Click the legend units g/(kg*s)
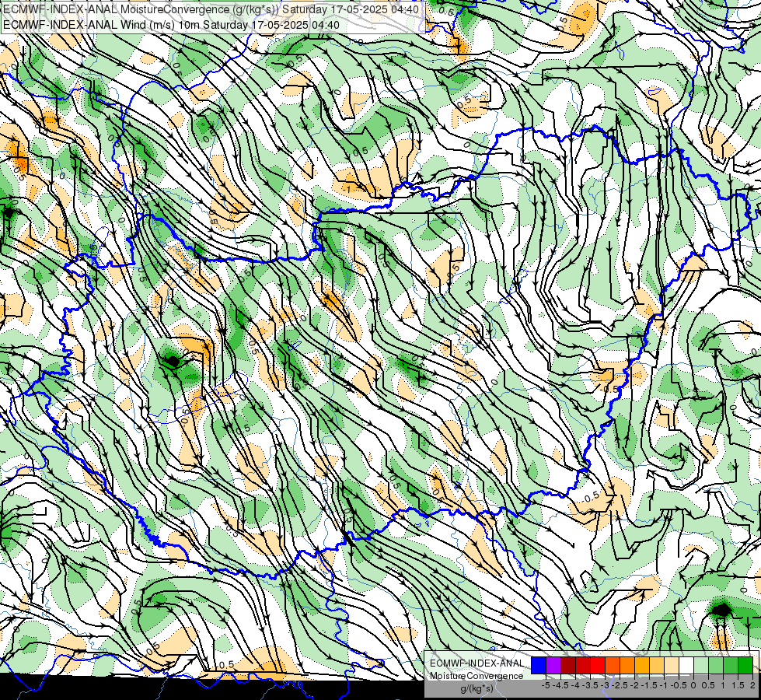Screen dimensions: 761x700 click(476, 689)
